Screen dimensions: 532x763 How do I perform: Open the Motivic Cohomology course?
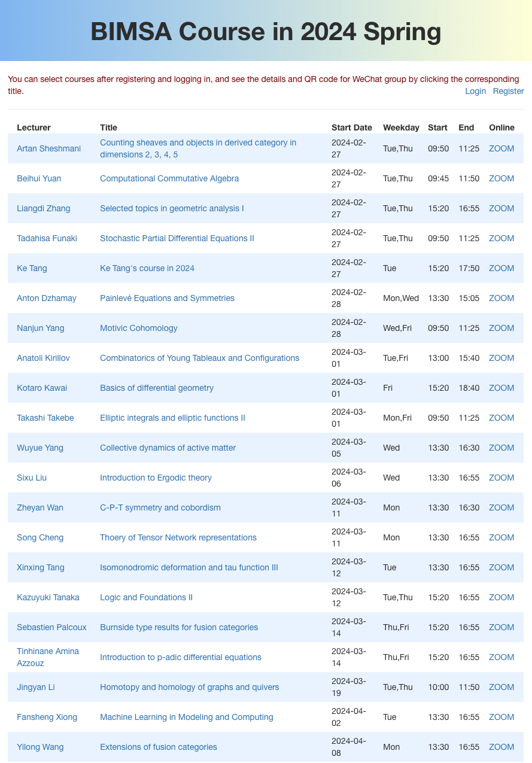coord(139,328)
